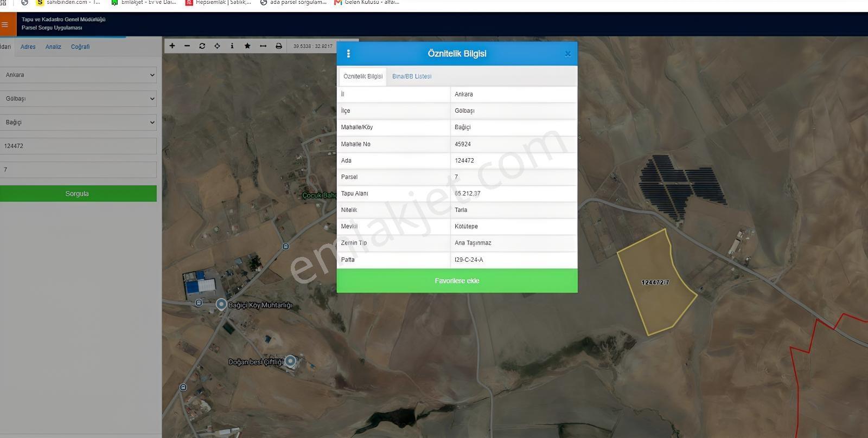Select the crosshair locate tool
868x438 pixels.
pyautogui.click(x=217, y=46)
